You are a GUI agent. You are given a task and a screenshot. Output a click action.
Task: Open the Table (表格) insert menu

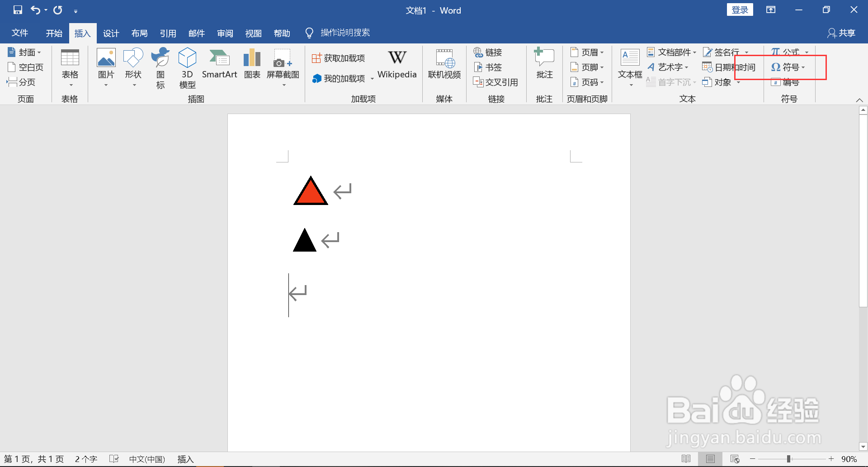tap(70, 68)
